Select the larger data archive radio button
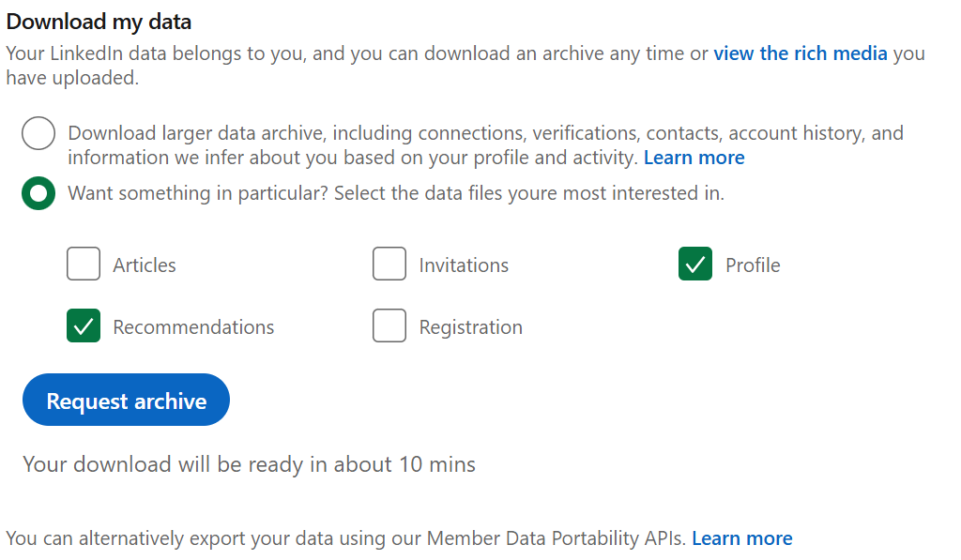961x560 pixels. click(x=38, y=132)
